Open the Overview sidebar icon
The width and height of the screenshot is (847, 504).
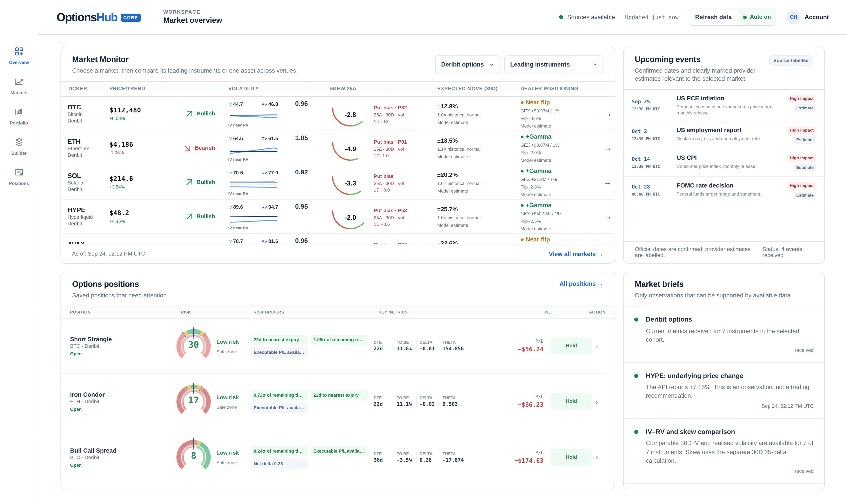point(19,51)
